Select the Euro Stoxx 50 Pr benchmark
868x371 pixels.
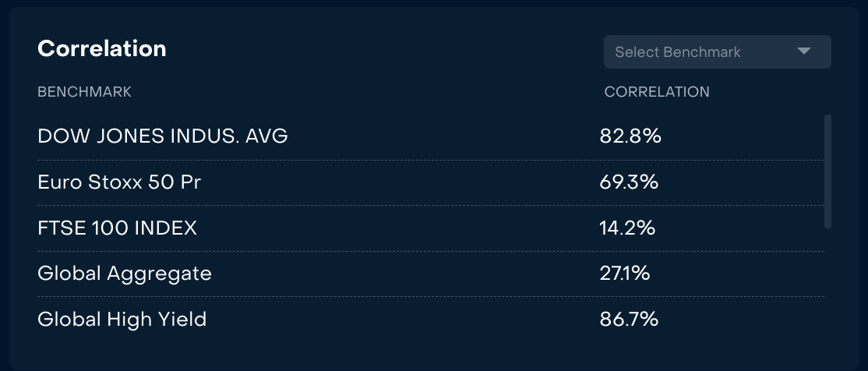pyautogui.click(x=121, y=182)
